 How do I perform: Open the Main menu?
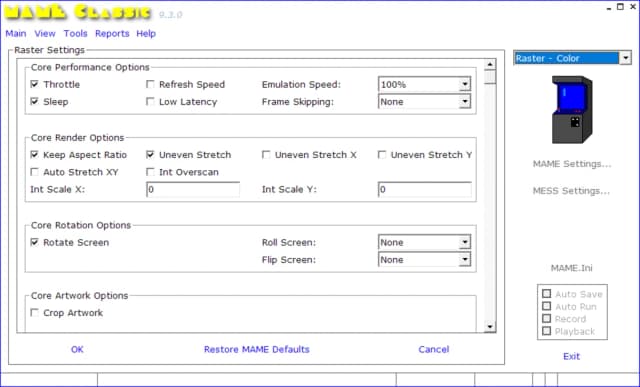click(16, 33)
